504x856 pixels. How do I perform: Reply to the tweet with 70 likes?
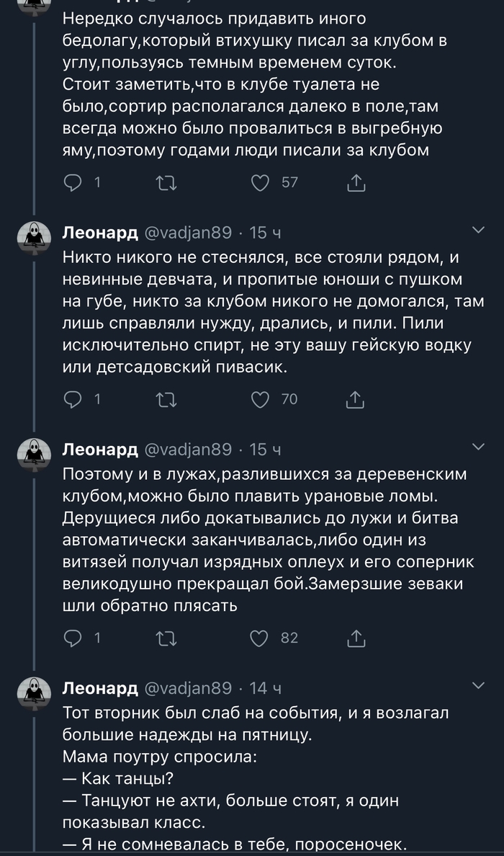pyautogui.click(x=73, y=398)
